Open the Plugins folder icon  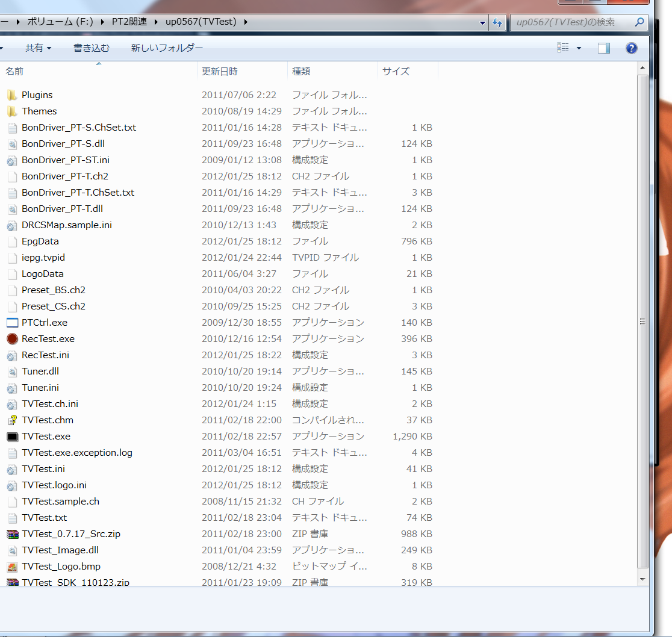12,95
